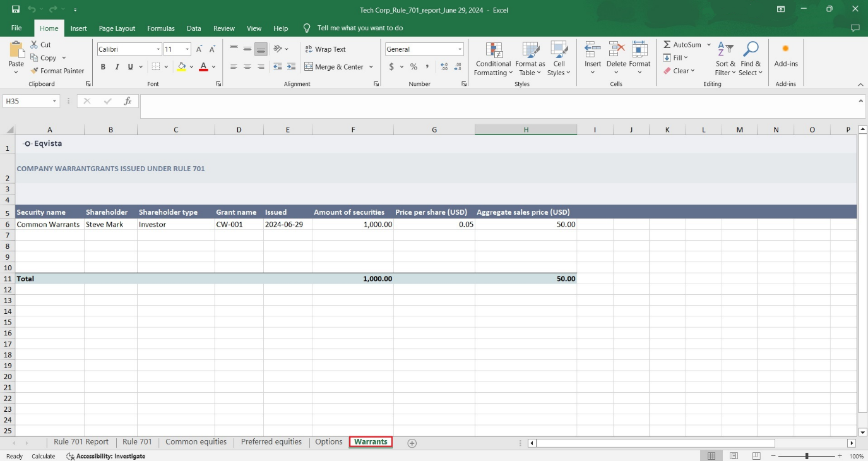
Task: Expand the Copy dropdown arrow
Action: click(x=64, y=58)
